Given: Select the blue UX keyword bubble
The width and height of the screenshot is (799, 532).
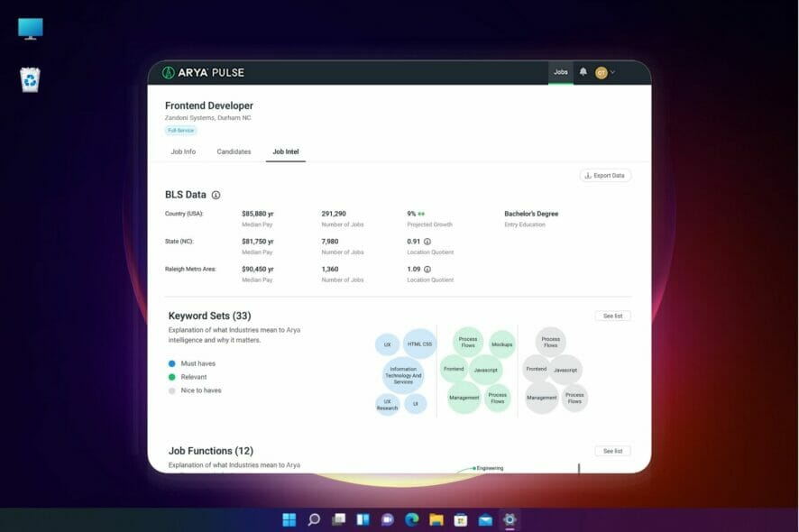Looking at the screenshot, I should coord(387,345).
